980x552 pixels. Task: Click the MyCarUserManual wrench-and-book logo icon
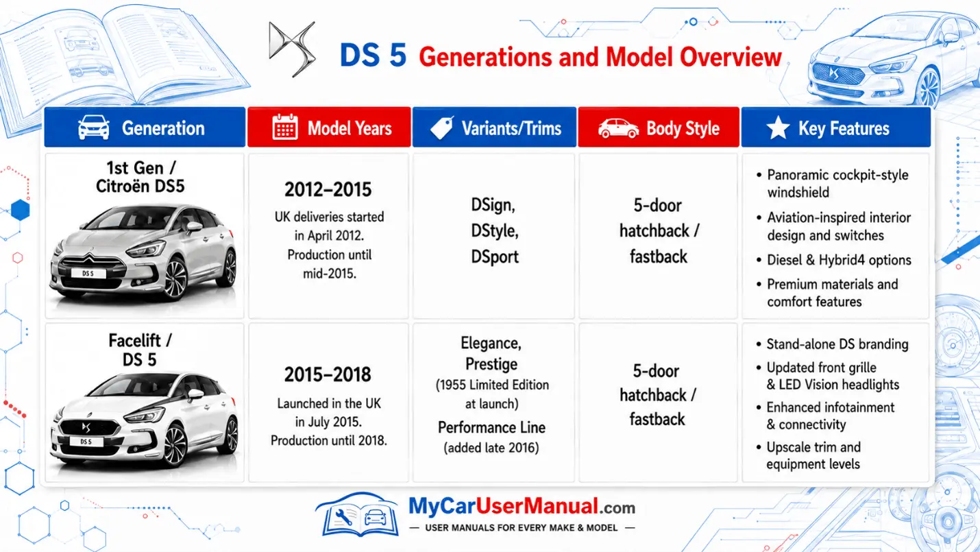(359, 515)
